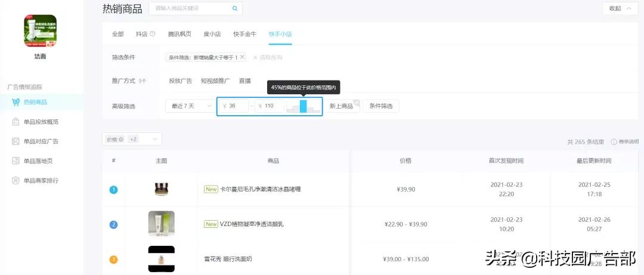The width and height of the screenshot is (644, 275).
Task: Click the 单品落地页 sidebar icon
Action: tap(16, 160)
